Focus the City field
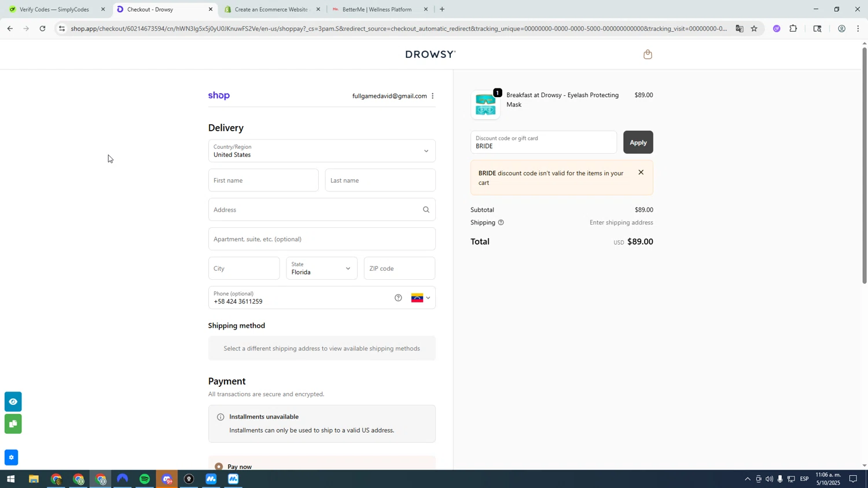 point(244,268)
